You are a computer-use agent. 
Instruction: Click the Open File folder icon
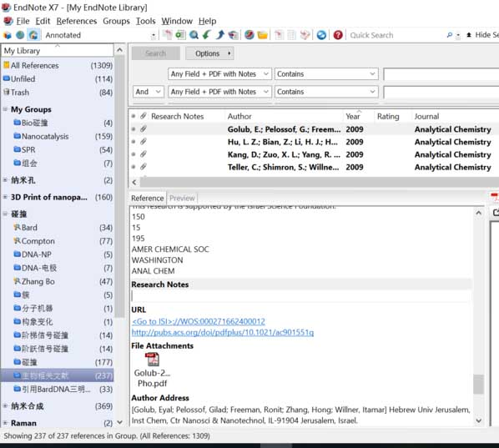click(x=263, y=35)
